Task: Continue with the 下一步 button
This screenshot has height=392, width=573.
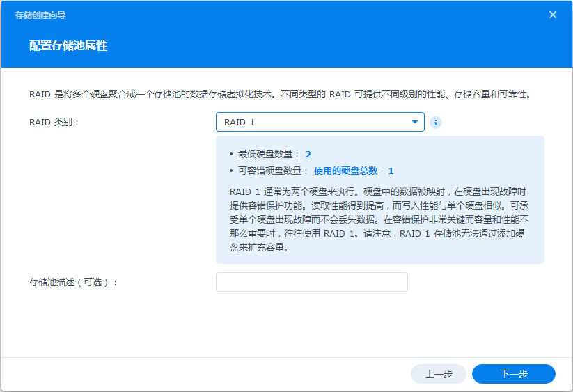Action: (x=513, y=374)
